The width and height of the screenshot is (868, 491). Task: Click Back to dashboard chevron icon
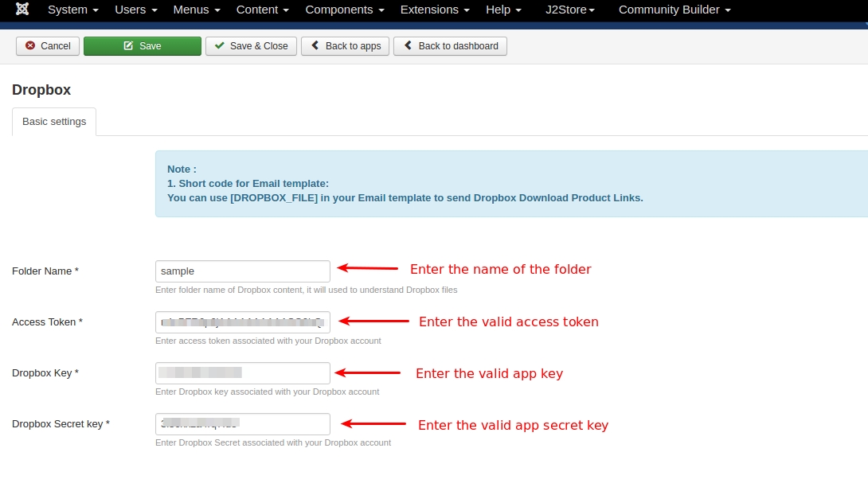tap(408, 45)
